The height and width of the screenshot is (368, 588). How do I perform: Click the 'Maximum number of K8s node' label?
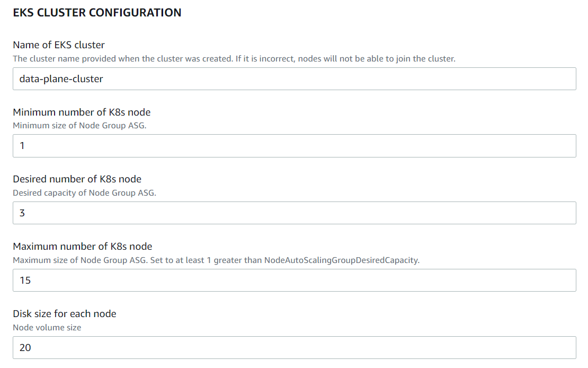click(x=83, y=247)
